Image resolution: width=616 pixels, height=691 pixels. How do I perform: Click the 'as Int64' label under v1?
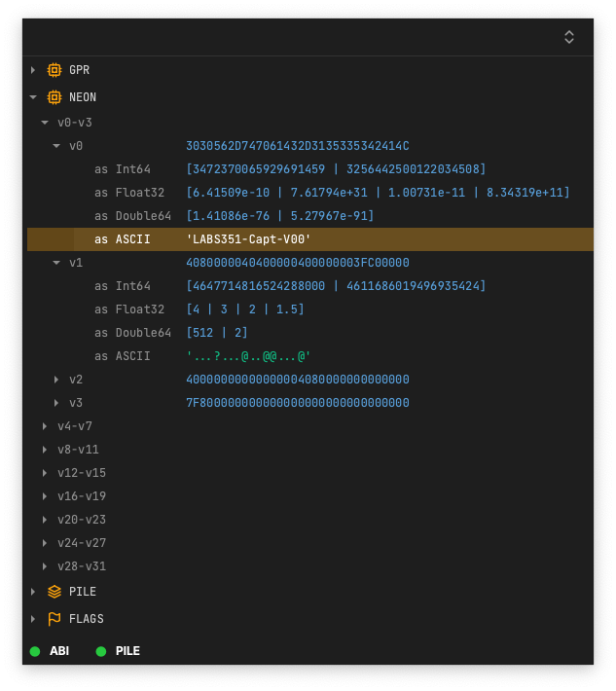coord(122,286)
